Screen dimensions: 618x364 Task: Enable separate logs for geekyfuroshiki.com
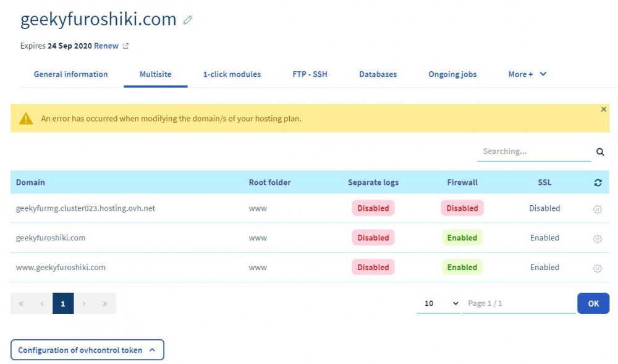click(373, 237)
